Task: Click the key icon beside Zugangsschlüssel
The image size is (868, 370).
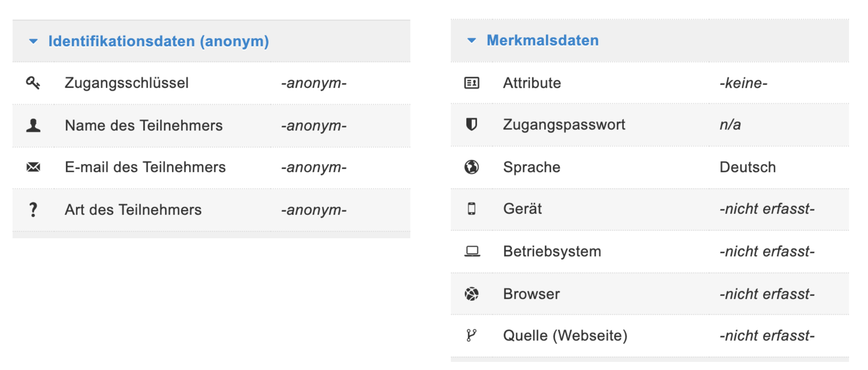Action: click(33, 82)
